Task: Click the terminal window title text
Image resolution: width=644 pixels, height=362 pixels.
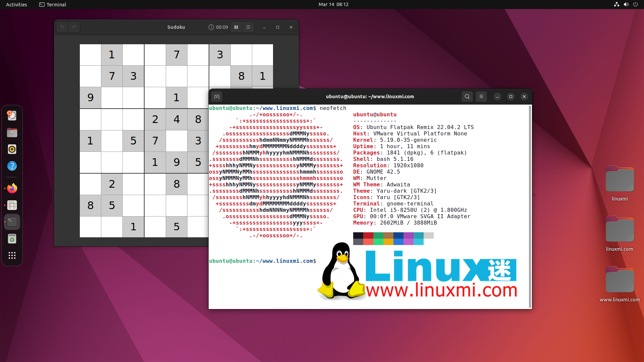Action: [x=370, y=97]
